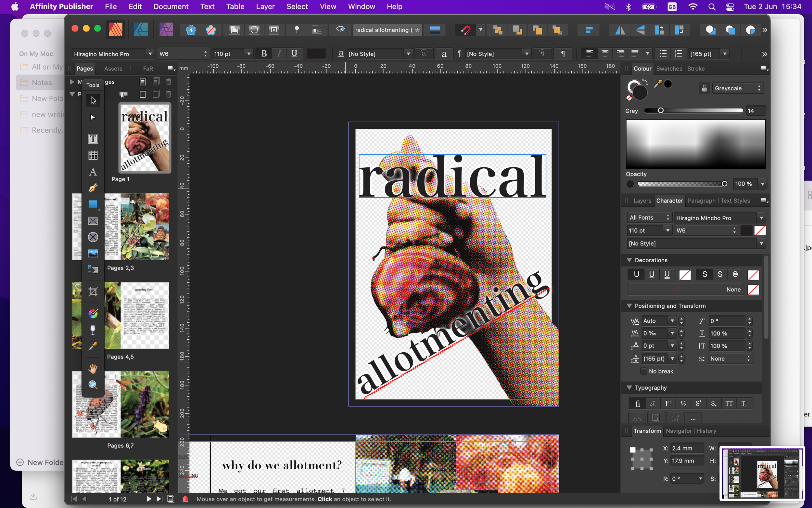The width and height of the screenshot is (812, 508).
Task: Open the Greyscale colour model dropdown
Action: point(738,88)
